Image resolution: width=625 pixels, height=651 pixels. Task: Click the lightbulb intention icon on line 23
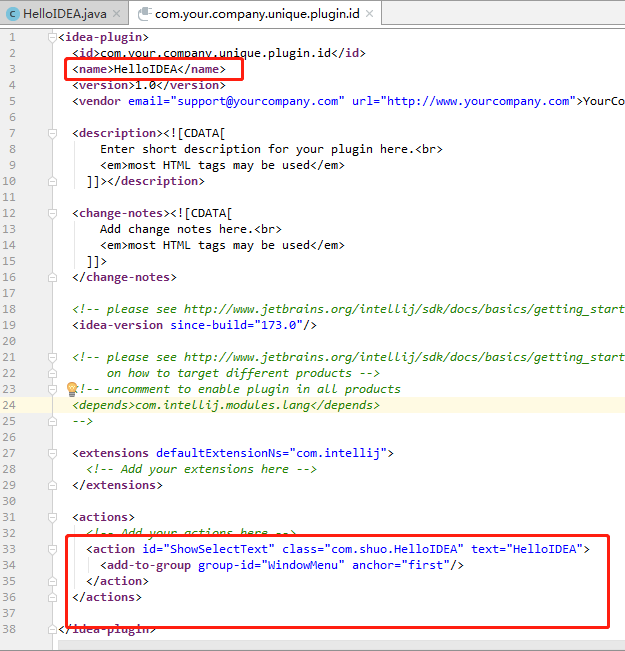pos(72,389)
